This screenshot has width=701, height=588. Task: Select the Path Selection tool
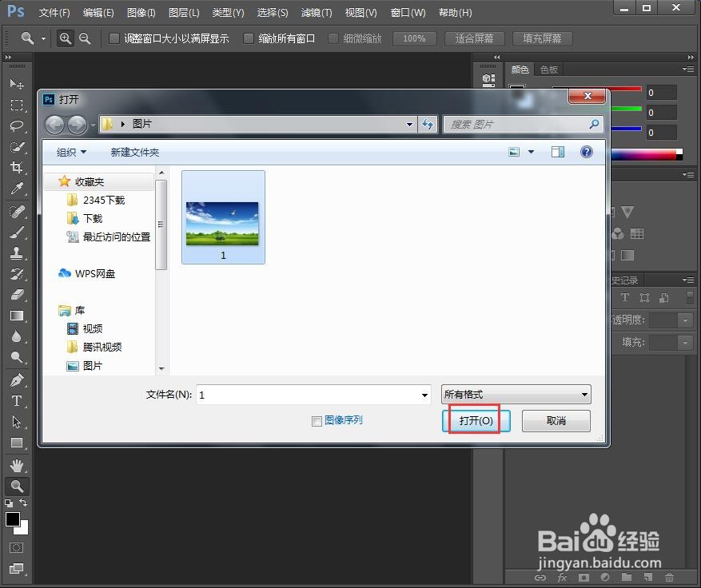pos(17,422)
